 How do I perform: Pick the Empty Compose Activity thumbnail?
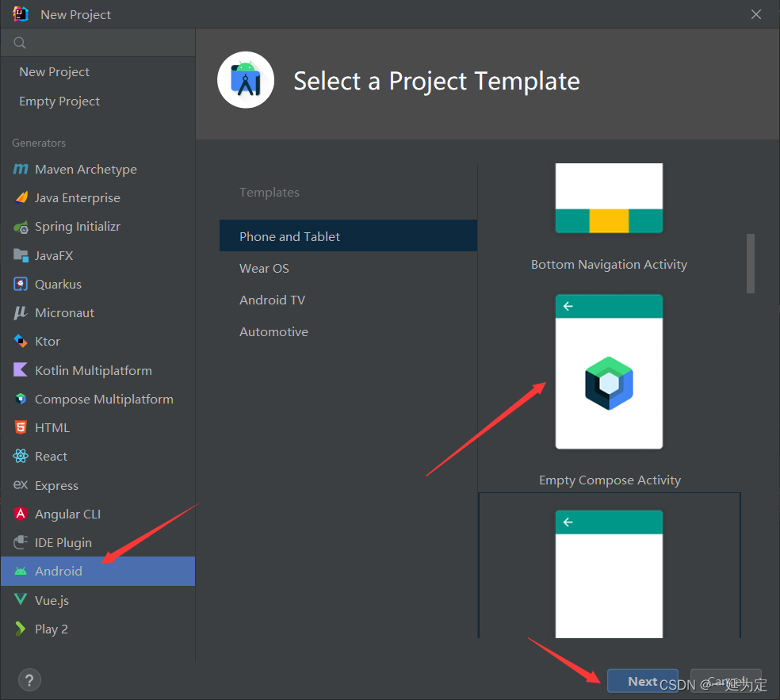pos(609,372)
